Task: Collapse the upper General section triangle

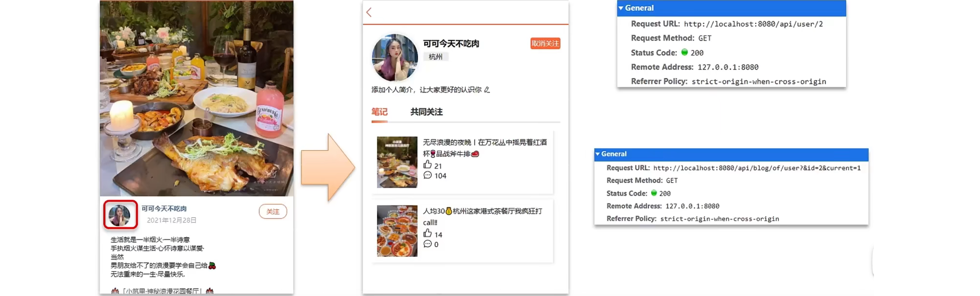Action: click(621, 8)
